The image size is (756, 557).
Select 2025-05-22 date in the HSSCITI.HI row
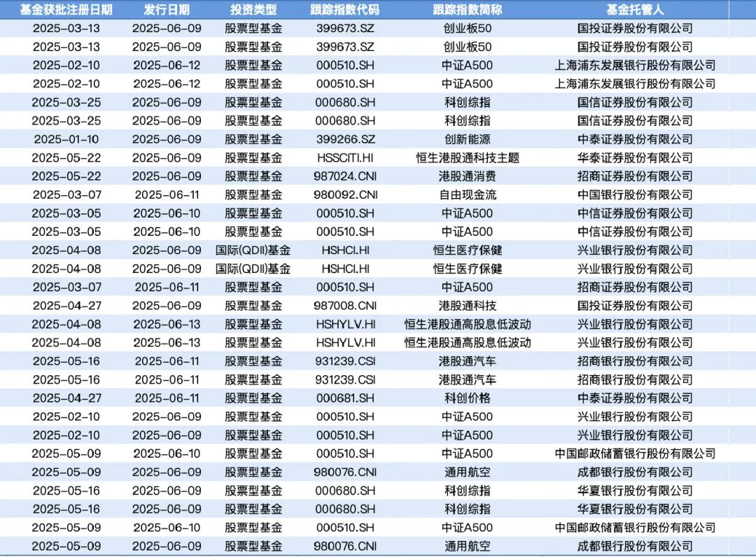click(x=66, y=158)
